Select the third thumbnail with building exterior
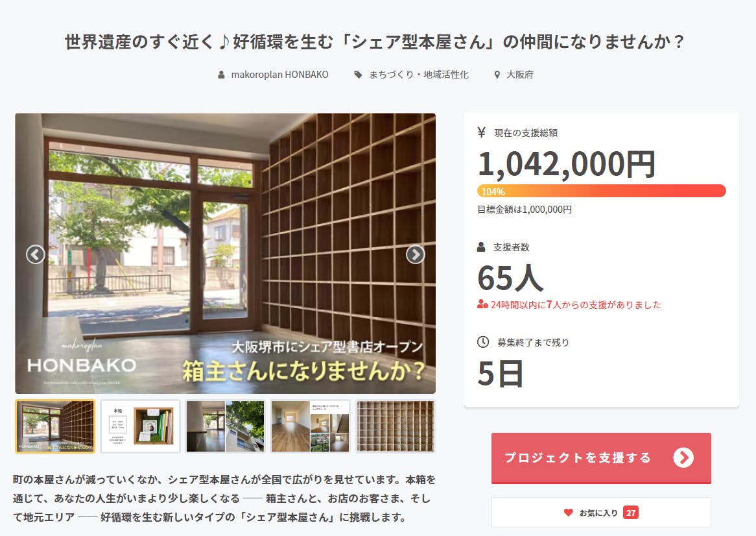The image size is (756, 536). [x=225, y=426]
